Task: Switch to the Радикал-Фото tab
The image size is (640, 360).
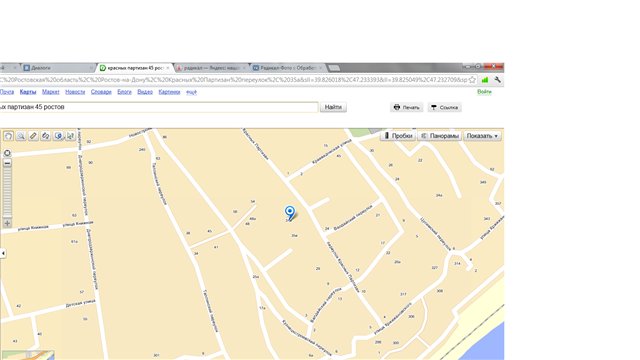Action: (287, 68)
